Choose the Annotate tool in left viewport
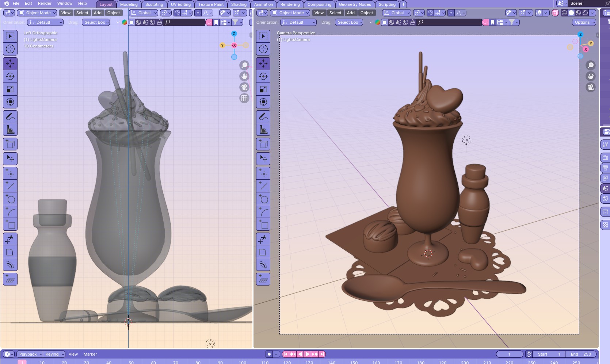The height and width of the screenshot is (364, 610). point(10,116)
